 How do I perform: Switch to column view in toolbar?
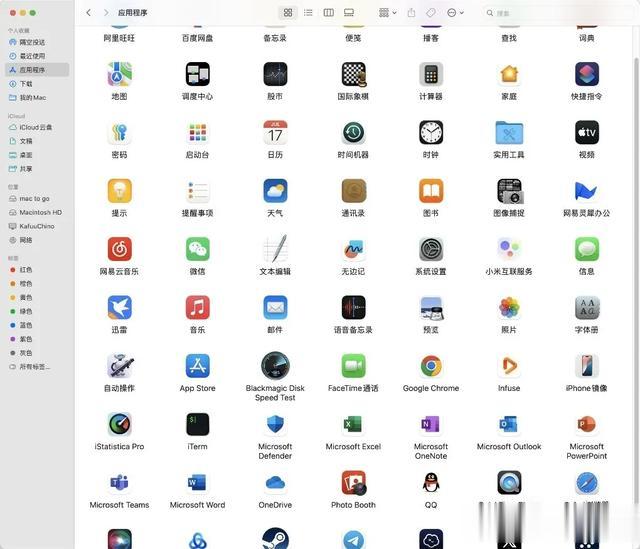tap(329, 13)
